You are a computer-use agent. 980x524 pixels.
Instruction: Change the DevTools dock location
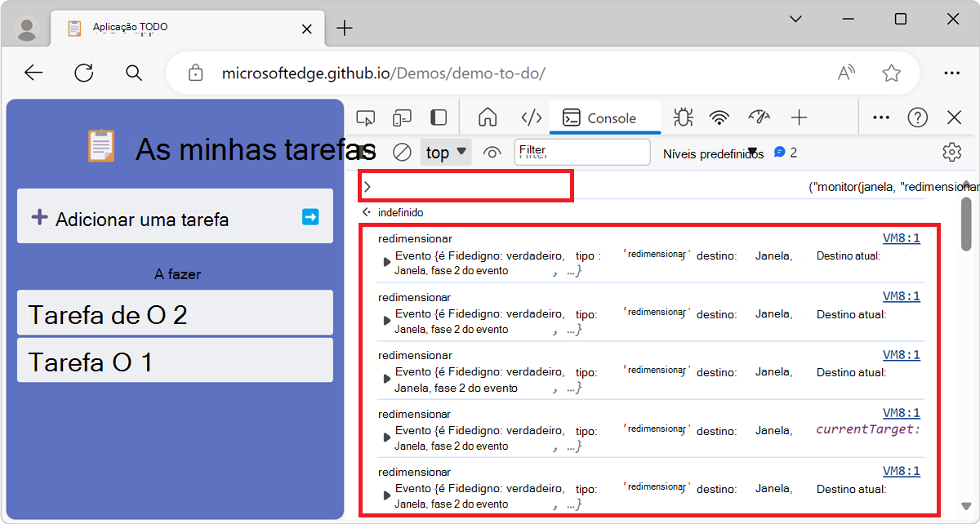[439, 117]
